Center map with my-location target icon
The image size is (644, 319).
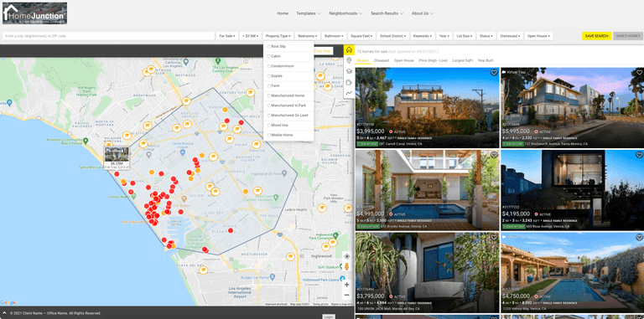pos(346,256)
